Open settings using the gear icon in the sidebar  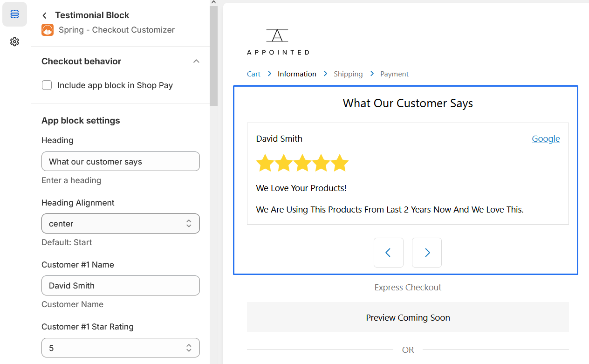point(14,41)
